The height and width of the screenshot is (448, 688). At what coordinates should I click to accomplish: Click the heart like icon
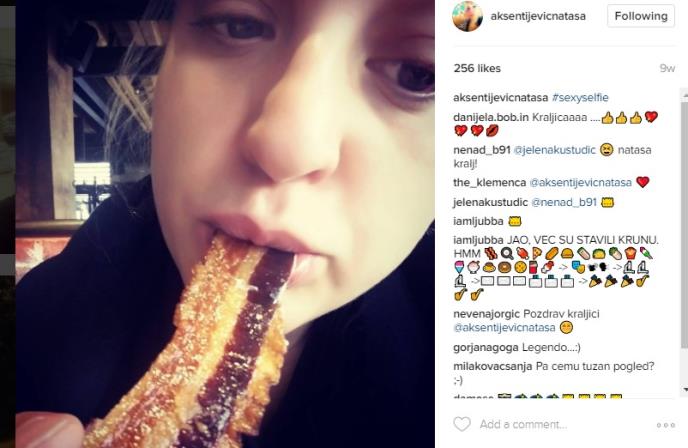point(461,424)
